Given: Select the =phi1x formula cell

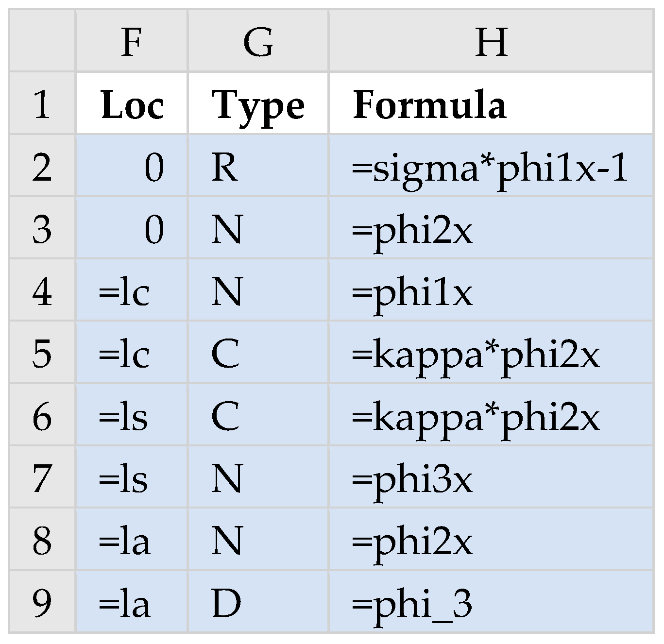Looking at the screenshot, I should 491,292.
